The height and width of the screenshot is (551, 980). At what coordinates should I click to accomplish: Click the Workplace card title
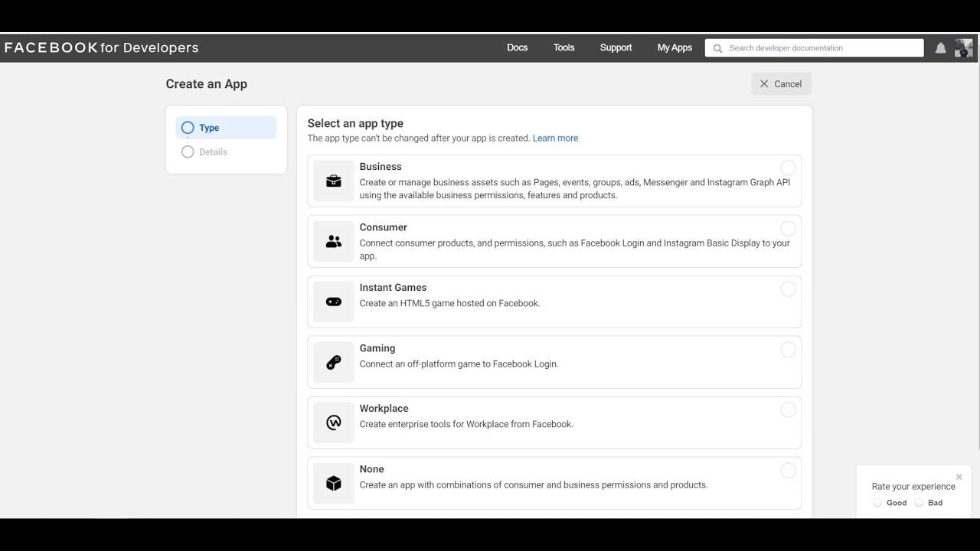point(384,408)
